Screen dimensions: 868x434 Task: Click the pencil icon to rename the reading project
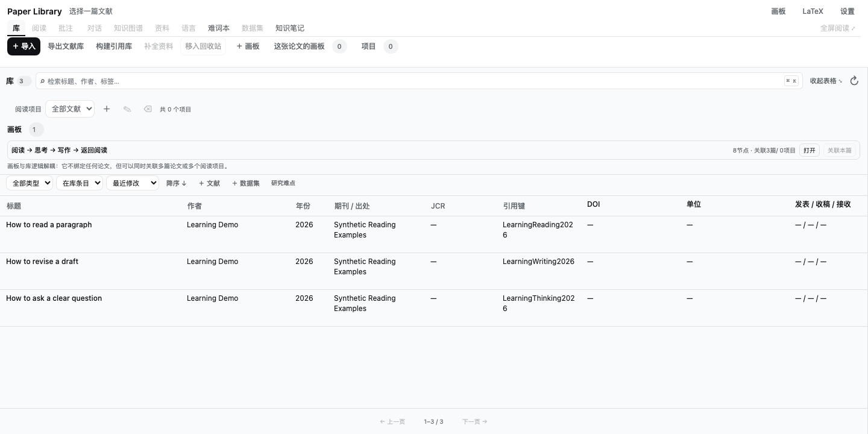pos(127,109)
